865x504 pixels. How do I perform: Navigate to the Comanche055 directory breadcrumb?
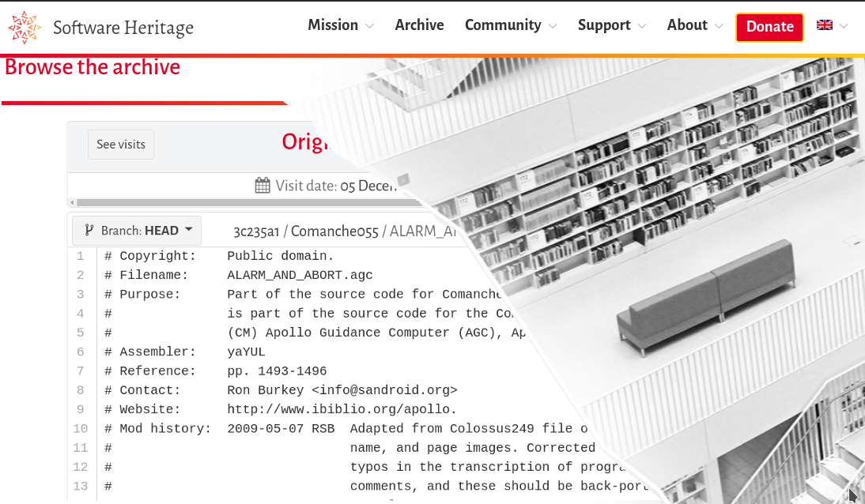pyautogui.click(x=335, y=231)
